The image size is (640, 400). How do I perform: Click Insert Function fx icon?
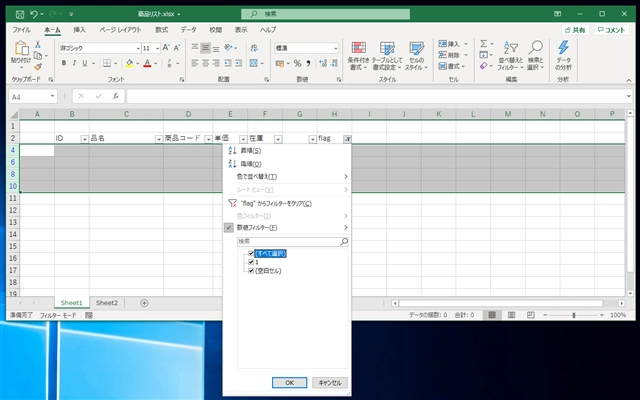pyautogui.click(x=116, y=96)
